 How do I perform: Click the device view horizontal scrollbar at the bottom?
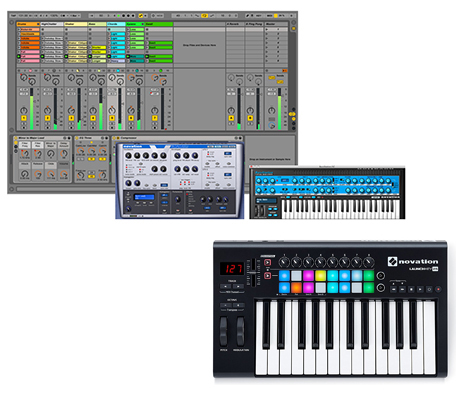point(65,189)
